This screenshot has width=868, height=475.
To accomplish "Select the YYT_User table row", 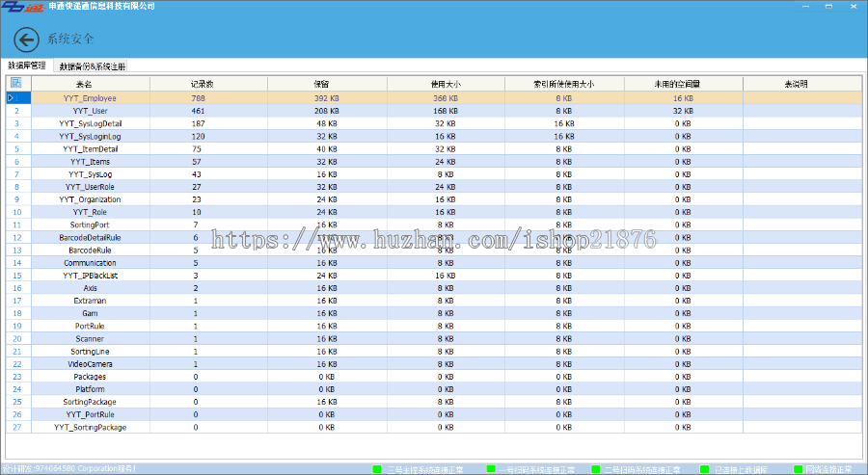I will click(x=91, y=111).
